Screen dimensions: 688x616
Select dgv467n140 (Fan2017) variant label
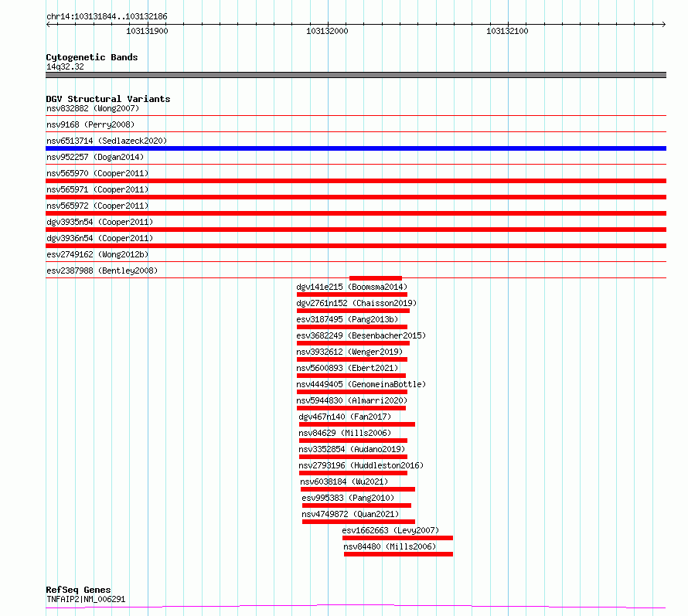[x=345, y=417]
